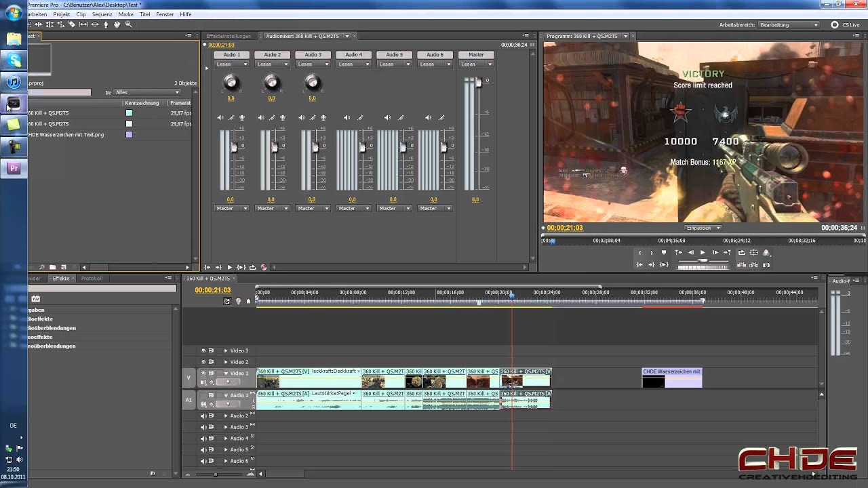Open Audio 1 Lesen automation dropdown
The height and width of the screenshot is (488, 868).
[x=231, y=64]
